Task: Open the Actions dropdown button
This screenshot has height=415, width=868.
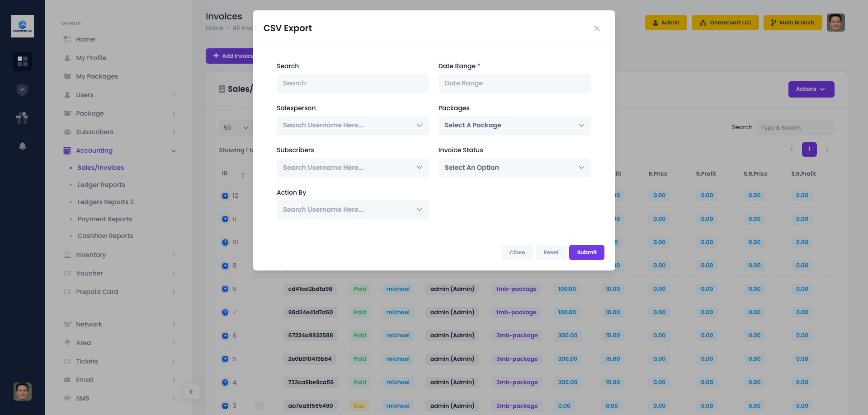Action: click(x=811, y=89)
